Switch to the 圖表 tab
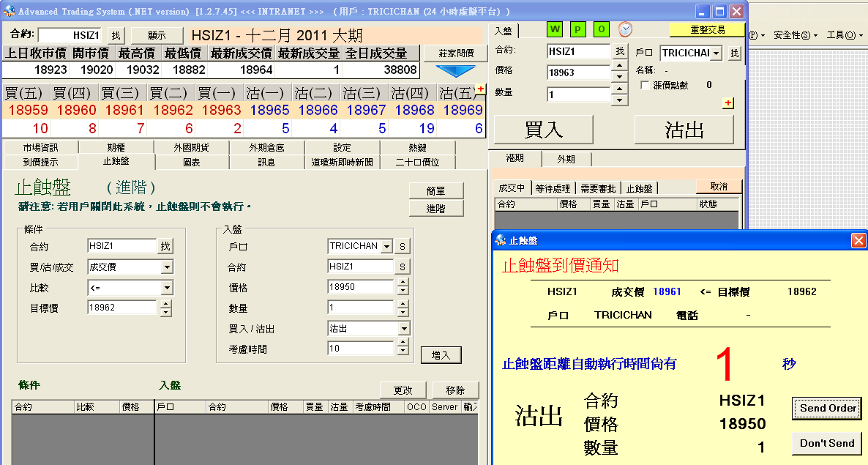 [191, 163]
